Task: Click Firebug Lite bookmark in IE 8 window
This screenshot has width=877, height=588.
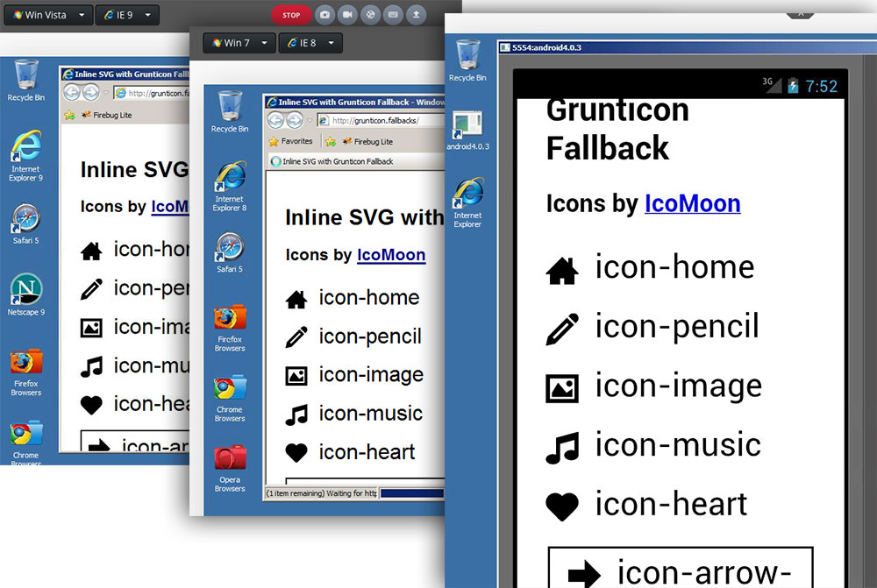Action: 367,141
